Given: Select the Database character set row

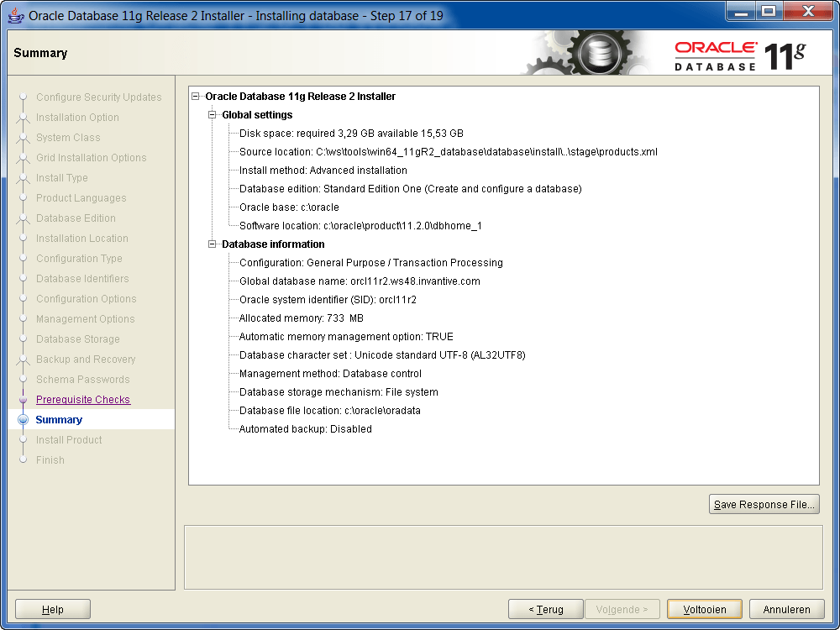Looking at the screenshot, I should 382,355.
